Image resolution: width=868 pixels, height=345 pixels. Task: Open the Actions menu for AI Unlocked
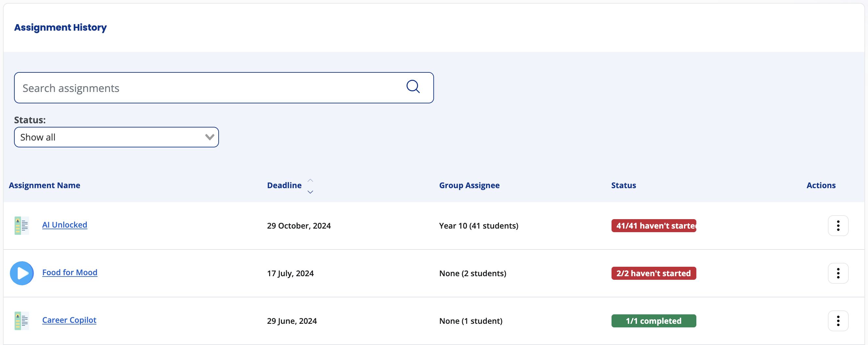point(838,226)
